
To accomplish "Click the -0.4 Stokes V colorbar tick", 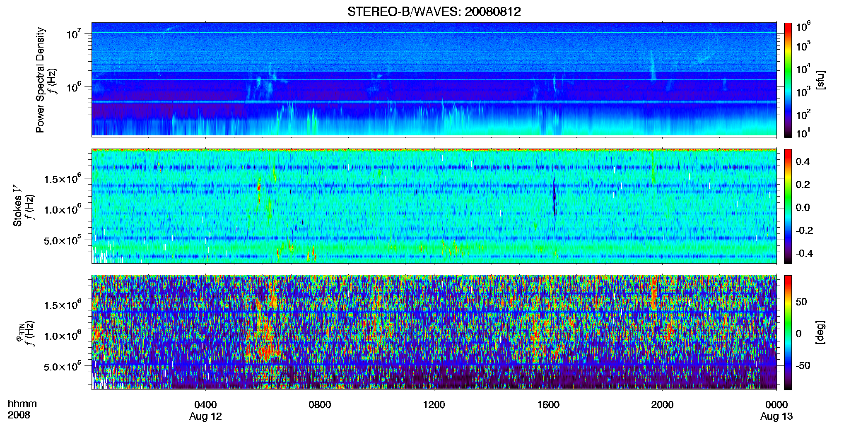I will [804, 253].
